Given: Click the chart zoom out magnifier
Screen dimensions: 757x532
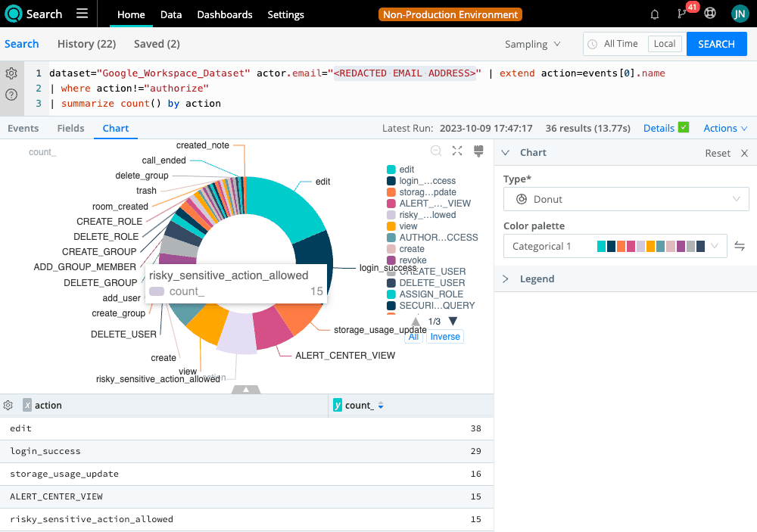Looking at the screenshot, I should click(436, 151).
